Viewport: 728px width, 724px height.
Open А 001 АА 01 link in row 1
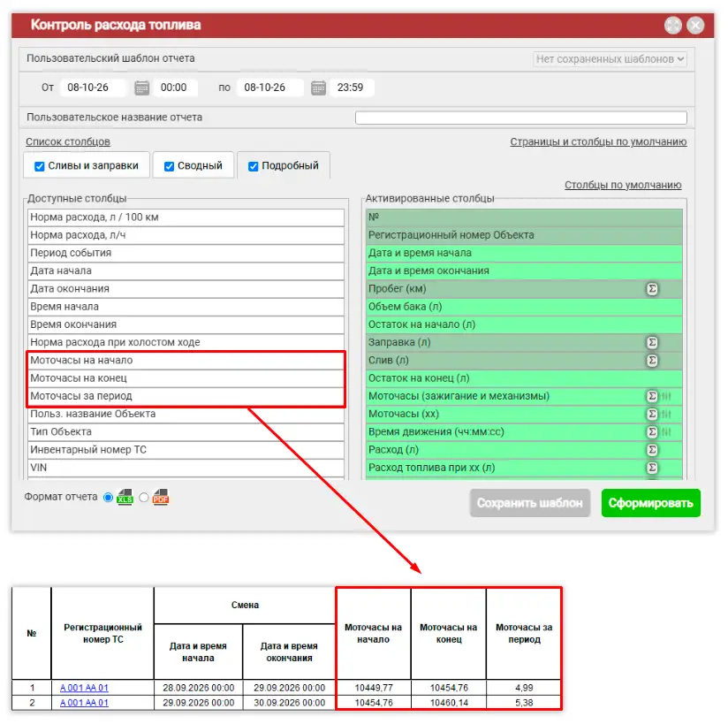coord(84,688)
